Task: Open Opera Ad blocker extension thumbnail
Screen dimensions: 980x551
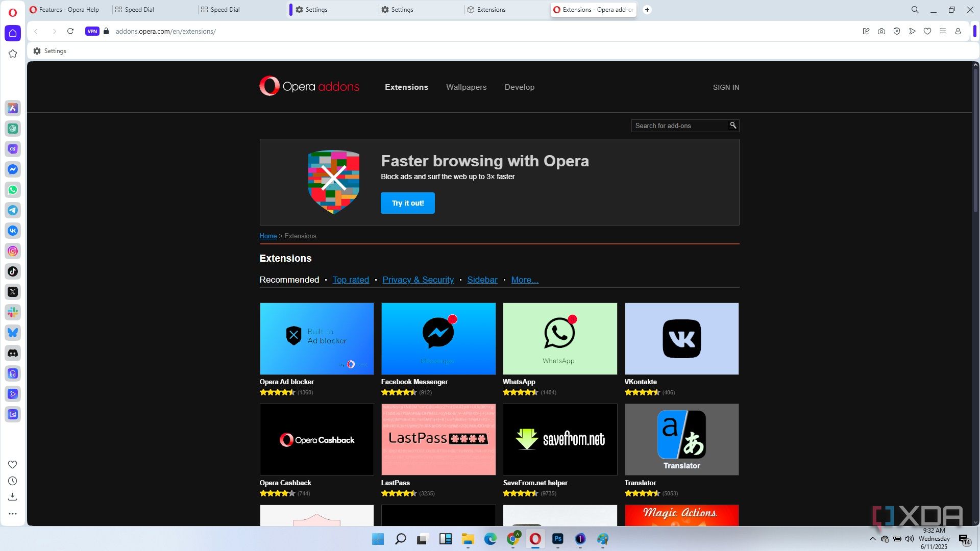Action: (x=316, y=339)
